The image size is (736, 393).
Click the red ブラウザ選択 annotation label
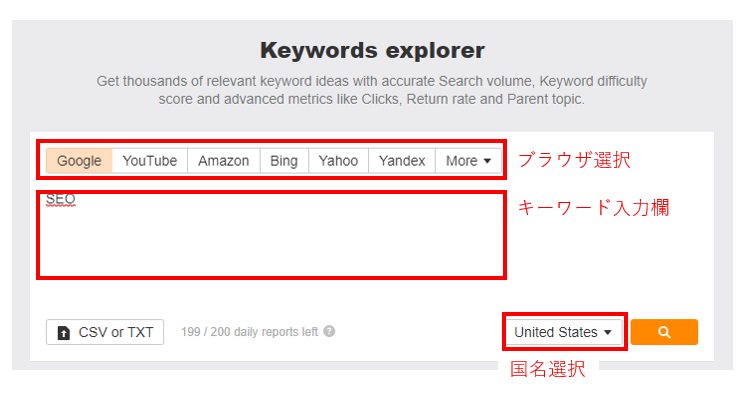point(574,160)
